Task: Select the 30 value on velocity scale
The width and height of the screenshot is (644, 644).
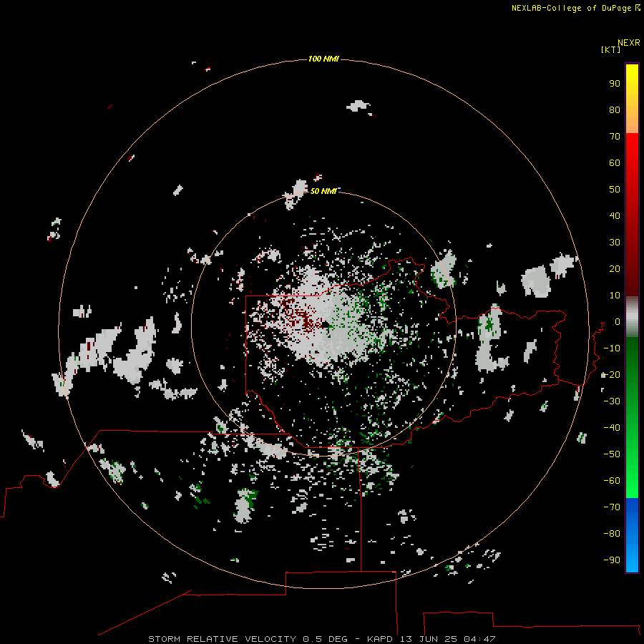Action: pos(615,243)
